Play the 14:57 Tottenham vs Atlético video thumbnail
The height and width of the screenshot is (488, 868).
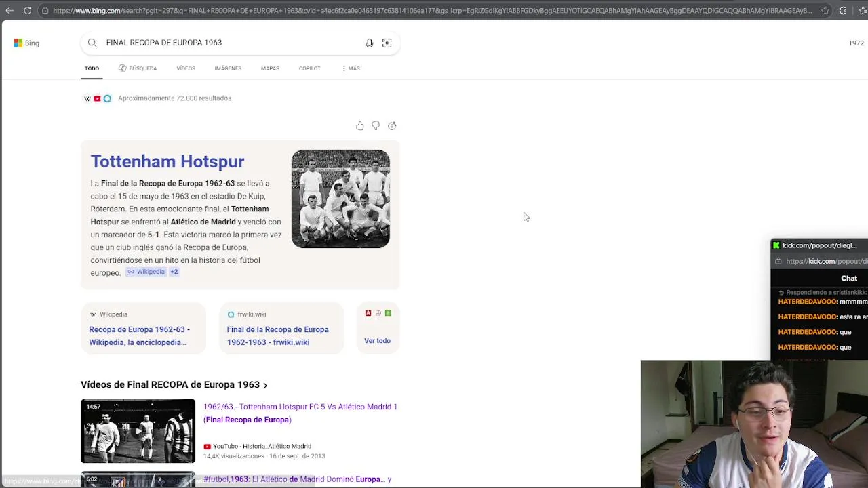tap(138, 431)
